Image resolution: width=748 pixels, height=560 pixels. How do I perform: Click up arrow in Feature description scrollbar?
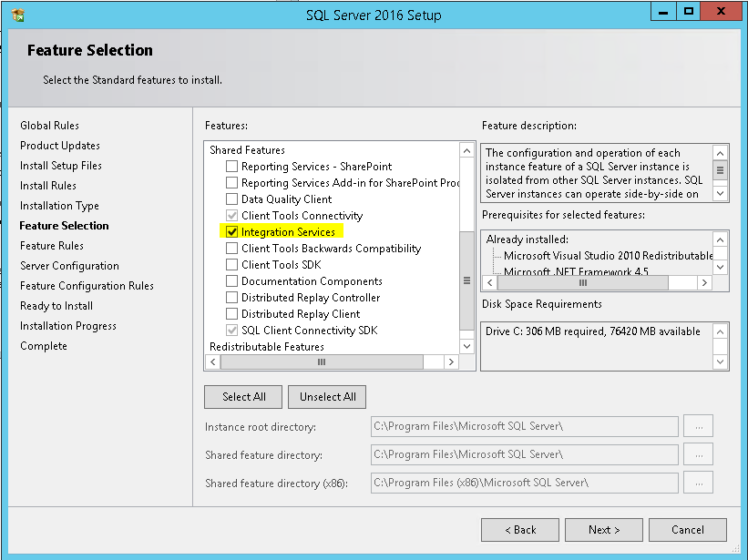click(720, 153)
